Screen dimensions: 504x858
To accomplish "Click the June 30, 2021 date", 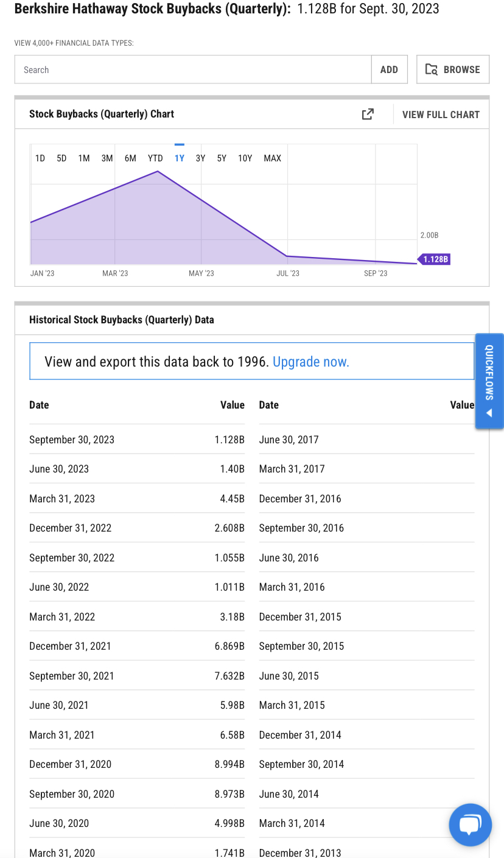I will 59,705.
